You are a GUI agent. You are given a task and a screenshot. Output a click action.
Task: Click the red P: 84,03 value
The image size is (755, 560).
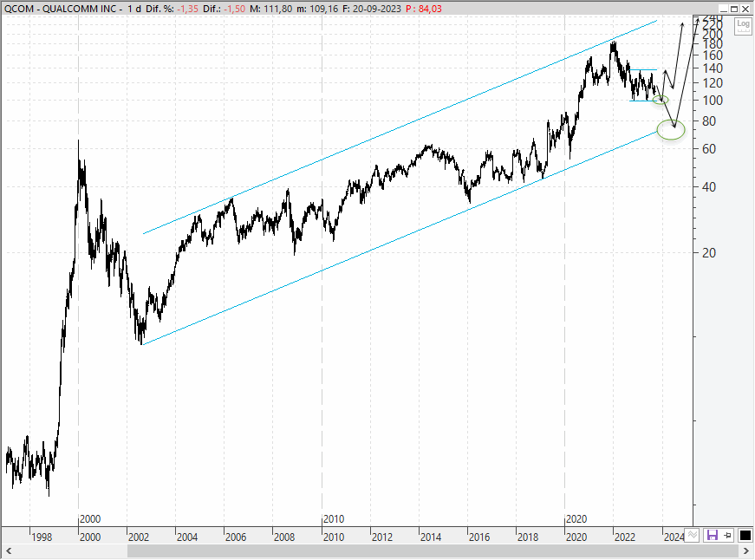[x=423, y=9]
